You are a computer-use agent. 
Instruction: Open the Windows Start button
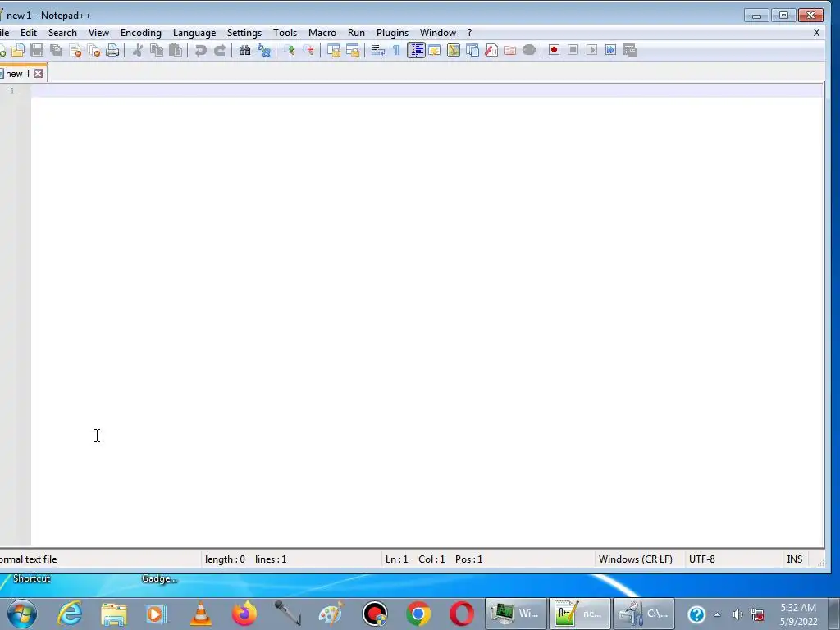click(22, 614)
